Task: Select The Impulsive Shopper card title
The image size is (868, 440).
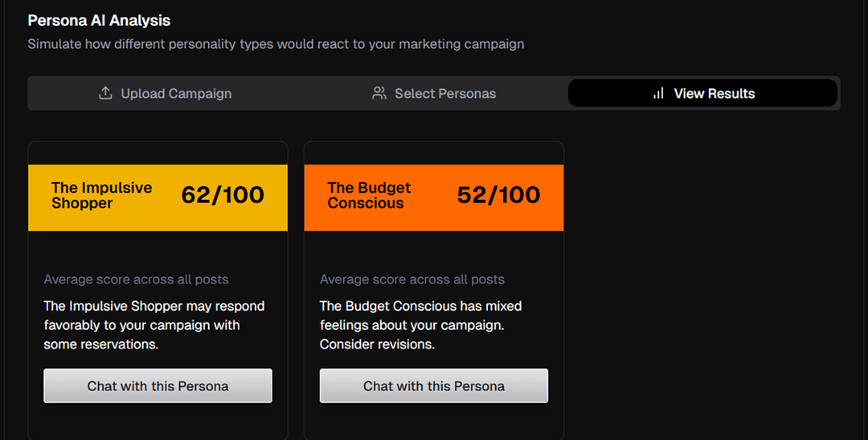Action: point(102,195)
